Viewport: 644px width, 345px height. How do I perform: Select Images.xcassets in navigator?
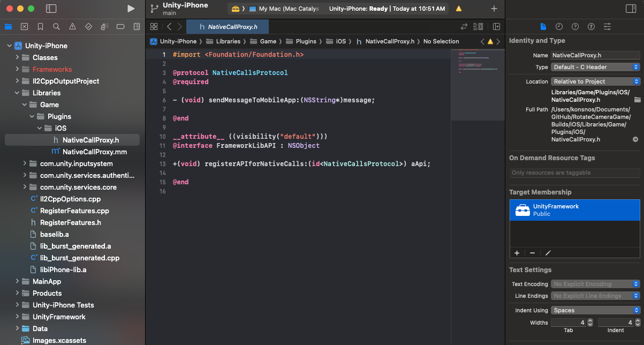click(59, 340)
